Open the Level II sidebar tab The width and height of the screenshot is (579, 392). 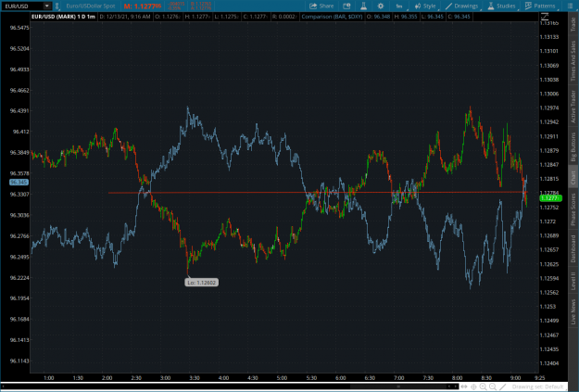(573, 281)
